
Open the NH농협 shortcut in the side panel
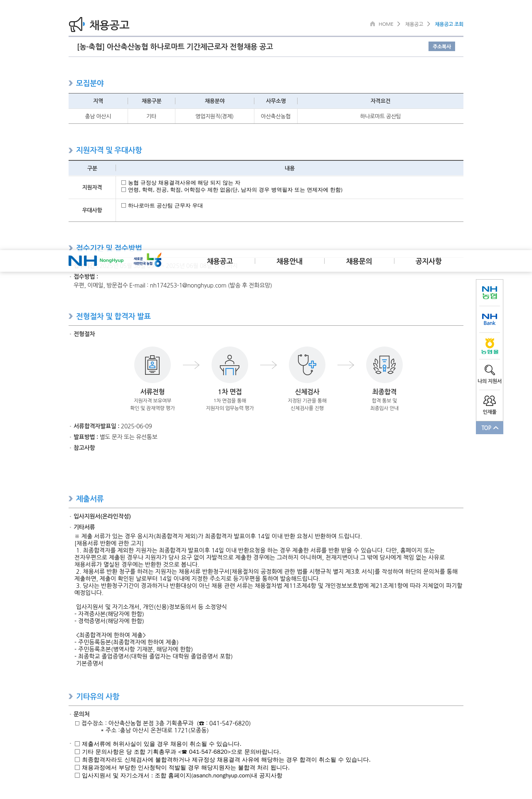pyautogui.click(x=490, y=293)
